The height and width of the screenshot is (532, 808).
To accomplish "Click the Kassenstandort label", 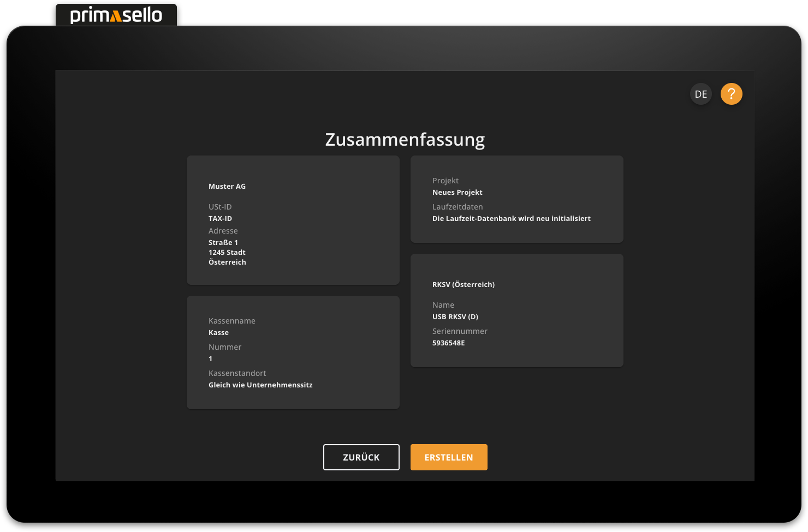I will pos(237,373).
